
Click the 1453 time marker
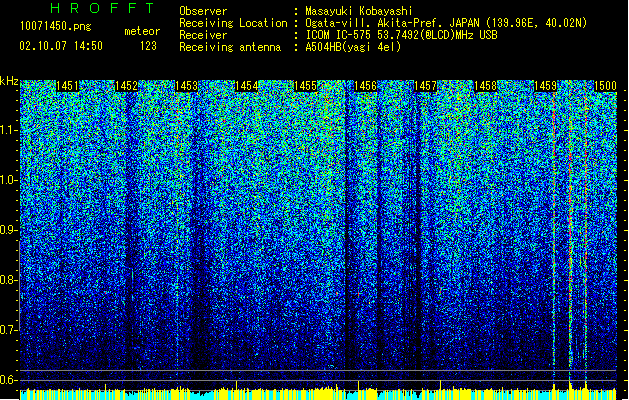coord(187,86)
